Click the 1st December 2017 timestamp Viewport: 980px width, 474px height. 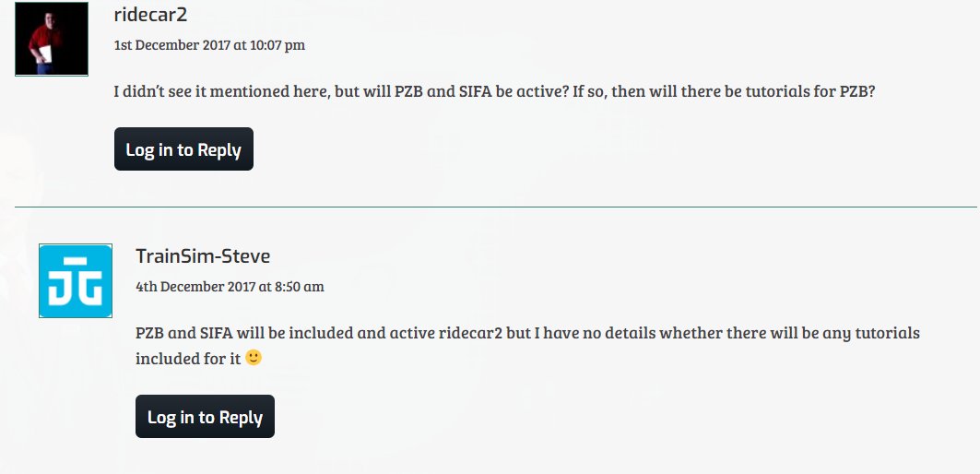(x=209, y=45)
